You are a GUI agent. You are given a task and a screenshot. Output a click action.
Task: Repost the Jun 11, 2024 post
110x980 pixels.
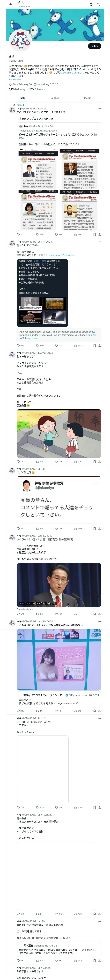(40, 345)
